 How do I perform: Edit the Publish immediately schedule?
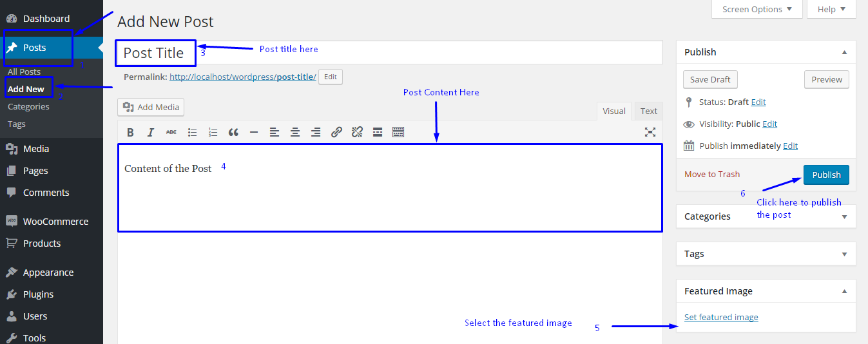(791, 146)
